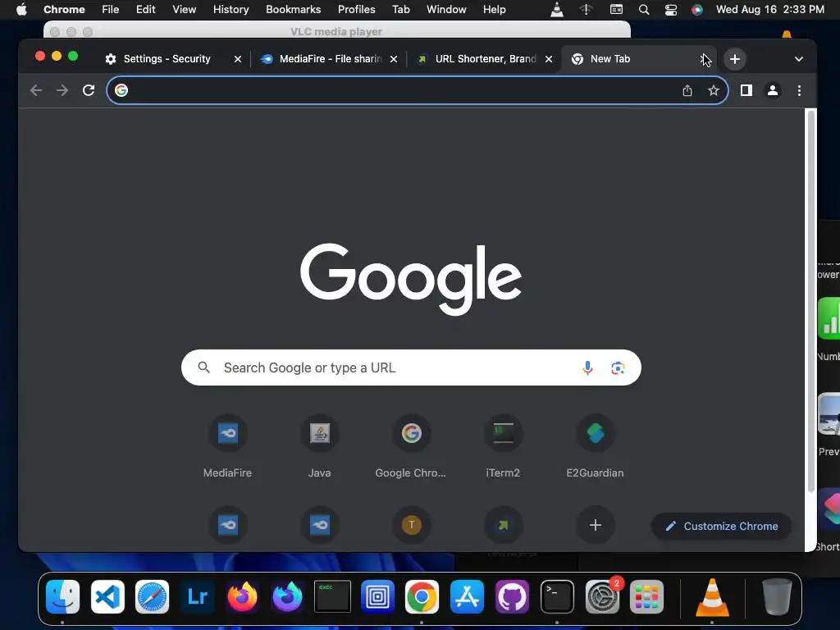This screenshot has height=630, width=840.
Task: Close the URL Shortener tab
Action: tap(549, 59)
